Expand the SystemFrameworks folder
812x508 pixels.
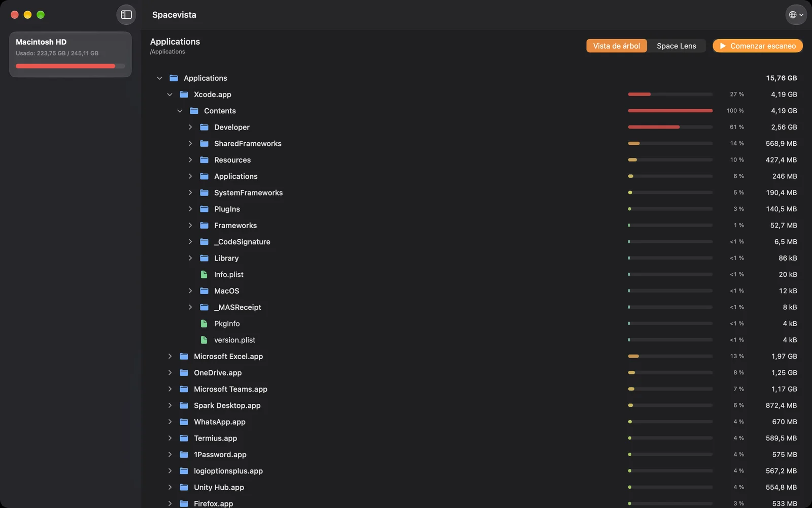pyautogui.click(x=190, y=193)
